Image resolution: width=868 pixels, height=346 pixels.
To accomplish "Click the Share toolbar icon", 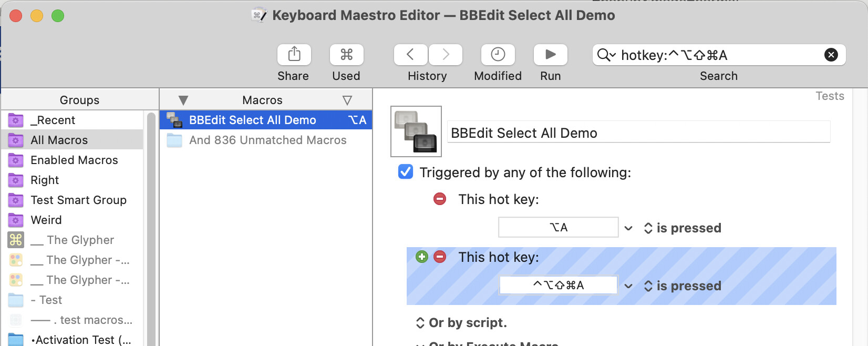I will (294, 55).
